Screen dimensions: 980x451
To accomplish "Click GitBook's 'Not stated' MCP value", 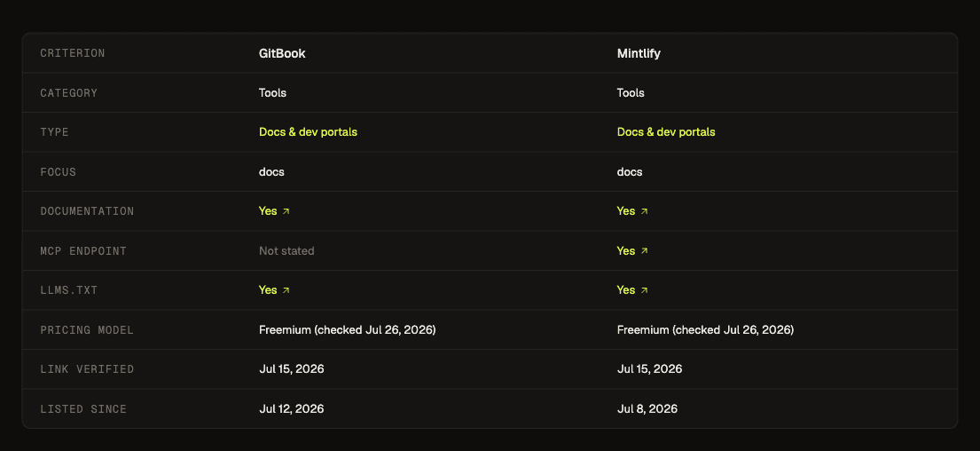I will [286, 251].
